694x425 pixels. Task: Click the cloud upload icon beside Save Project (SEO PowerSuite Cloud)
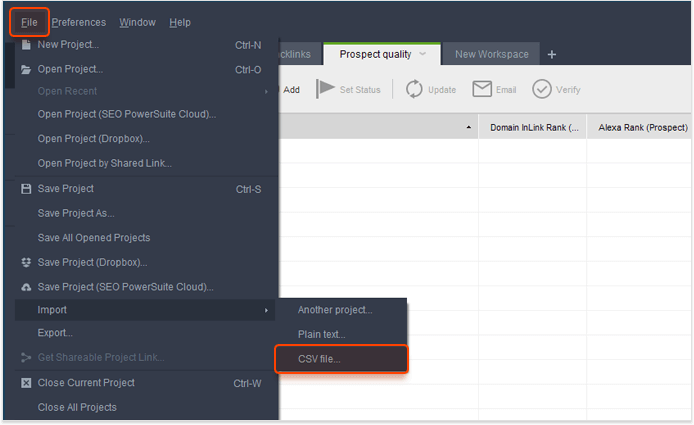click(x=26, y=287)
